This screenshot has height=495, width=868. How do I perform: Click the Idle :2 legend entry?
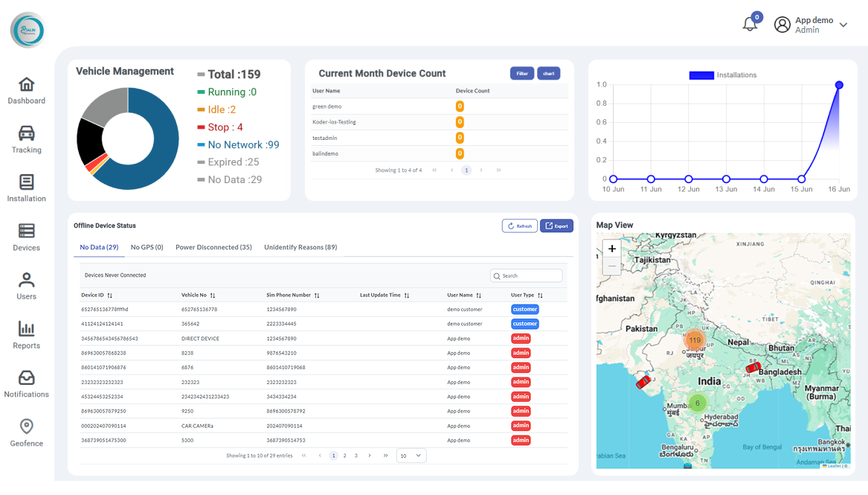[x=216, y=109]
